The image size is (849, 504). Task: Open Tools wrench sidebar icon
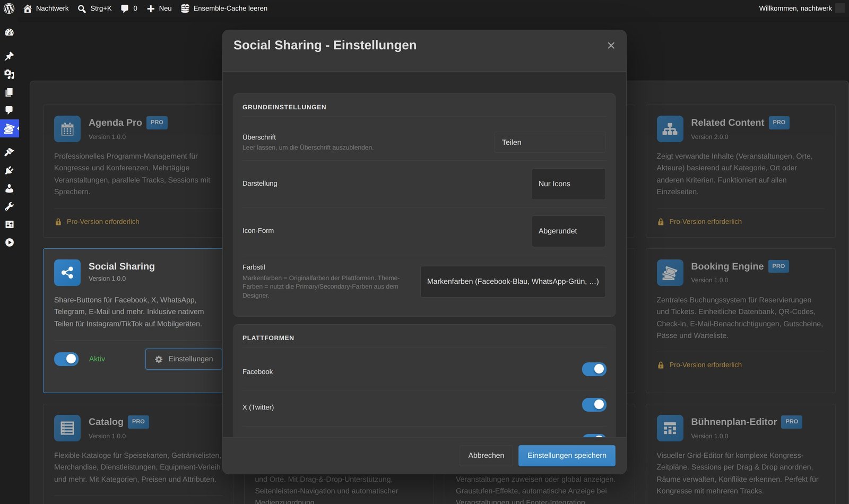(9, 206)
